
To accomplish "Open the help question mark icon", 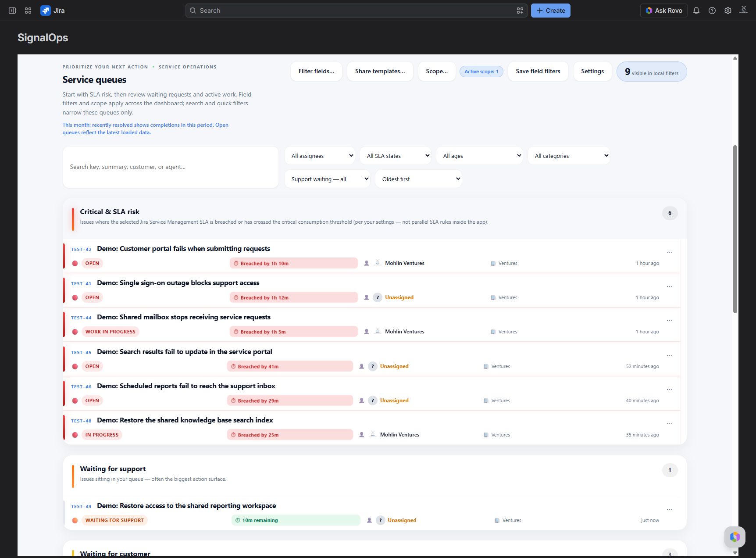I will 712,11.
